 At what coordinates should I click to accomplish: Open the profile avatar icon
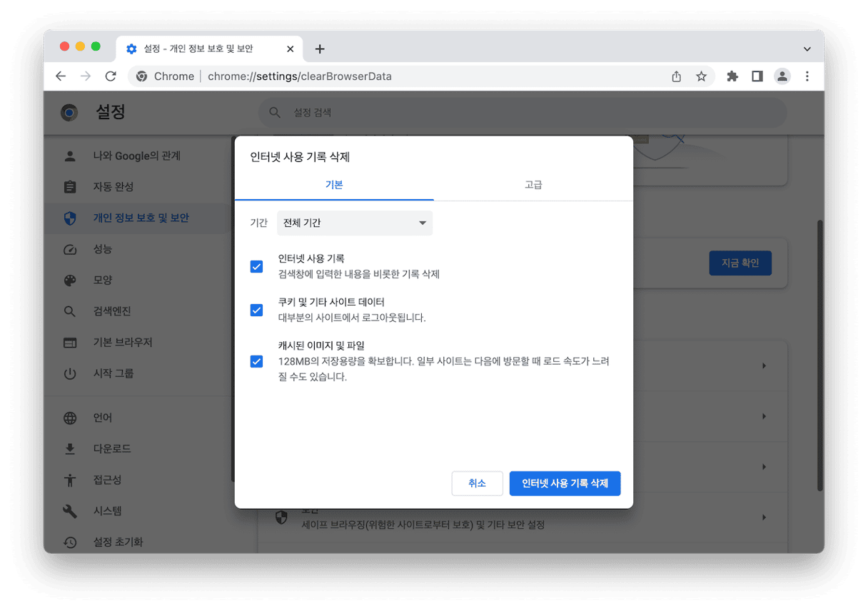coord(782,76)
